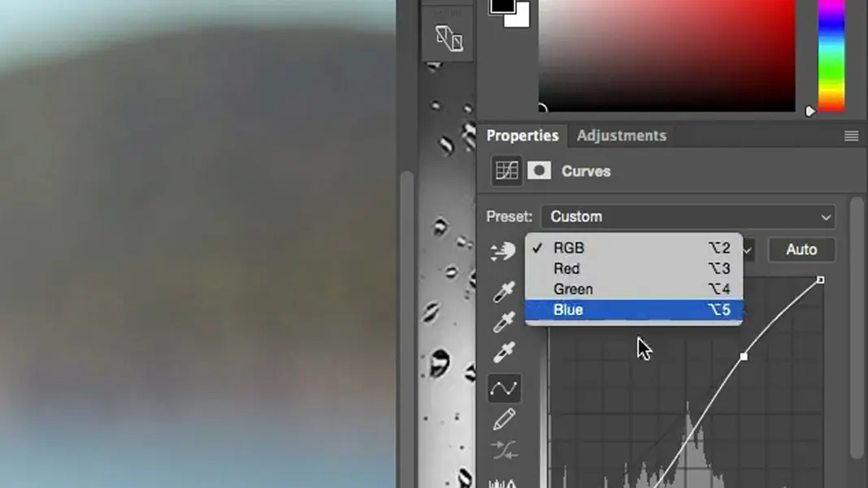
Task: Click the Auto button
Action: pyautogui.click(x=801, y=249)
